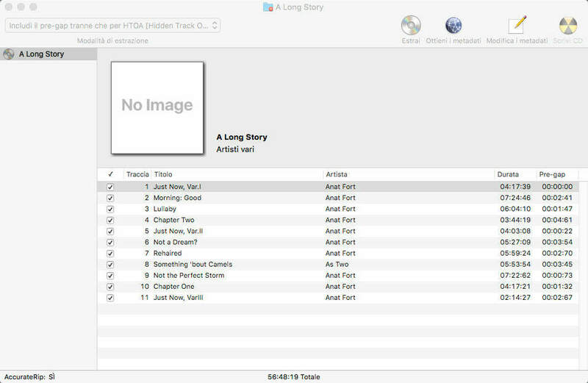Click the Scrier CD disc icon

[x=567, y=26]
